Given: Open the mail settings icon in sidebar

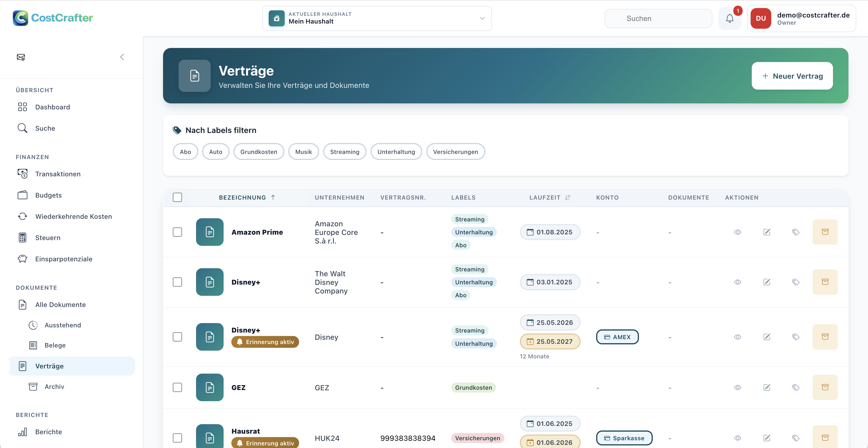Looking at the screenshot, I should 21,57.
